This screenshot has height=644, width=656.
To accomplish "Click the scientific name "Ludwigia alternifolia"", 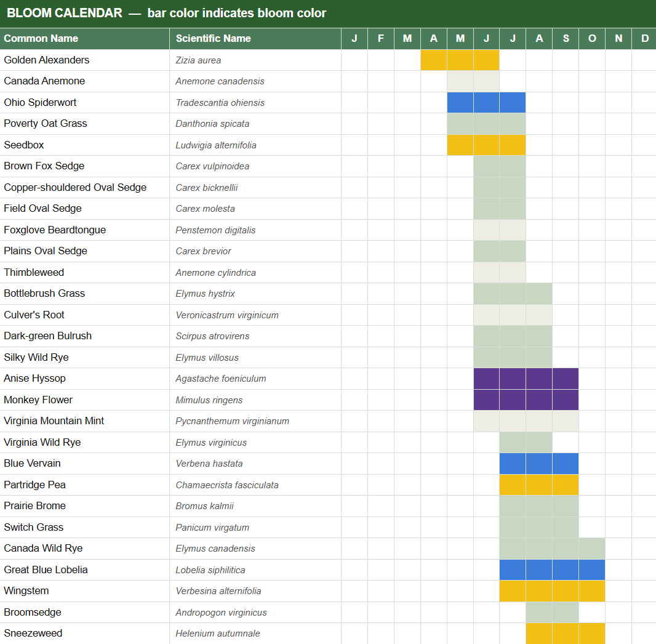I will [216, 145].
